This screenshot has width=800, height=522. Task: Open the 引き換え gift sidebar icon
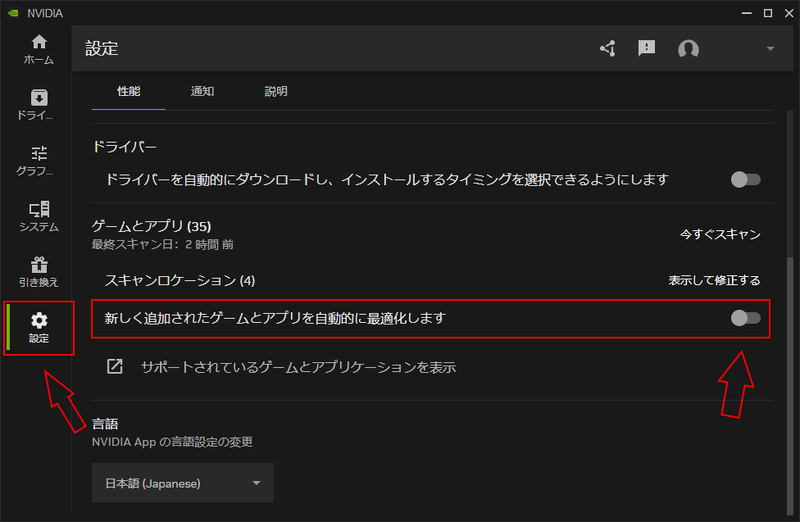click(x=39, y=271)
